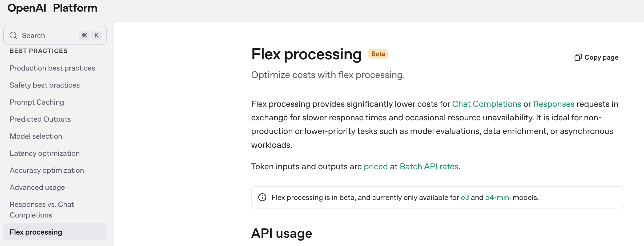Open the Batch API rates link
The width and height of the screenshot is (644, 246).
pyautogui.click(x=429, y=166)
